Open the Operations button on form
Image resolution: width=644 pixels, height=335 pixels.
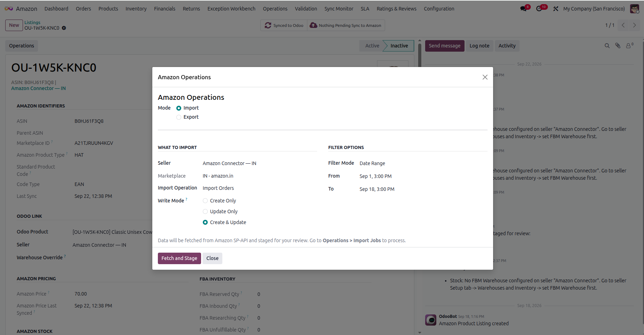22,46
